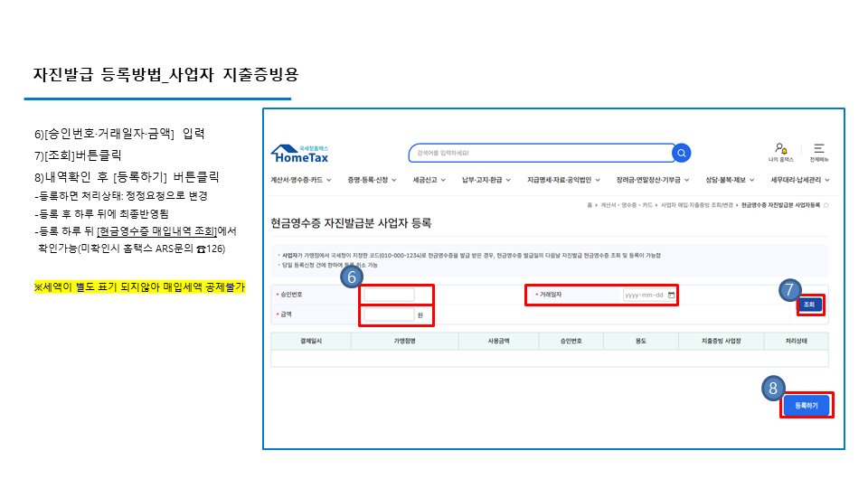The width and height of the screenshot is (868, 488).
Task: Click the blue search magnifier icon
Action: pos(682,153)
